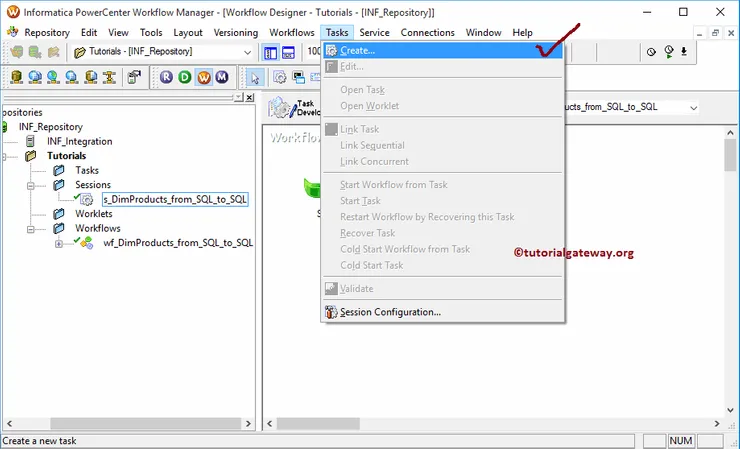Click the second globe connection toolbar icon
740x449 pixels.
35,77
